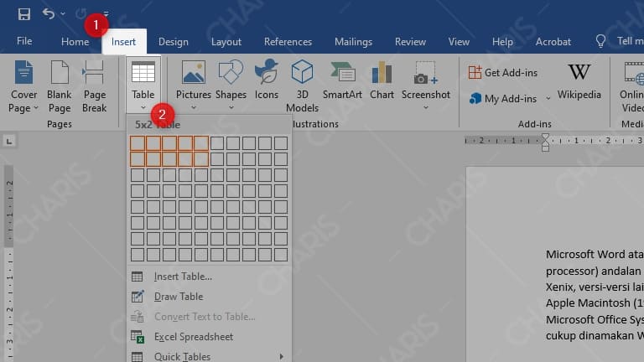Open the Review tab
This screenshot has height=362, width=644.
coord(410,41)
